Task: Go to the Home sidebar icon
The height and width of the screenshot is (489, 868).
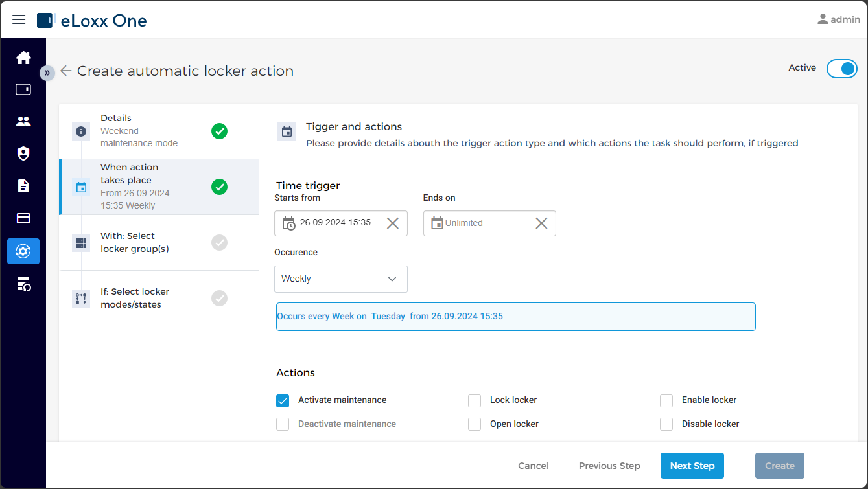Action: 23,58
